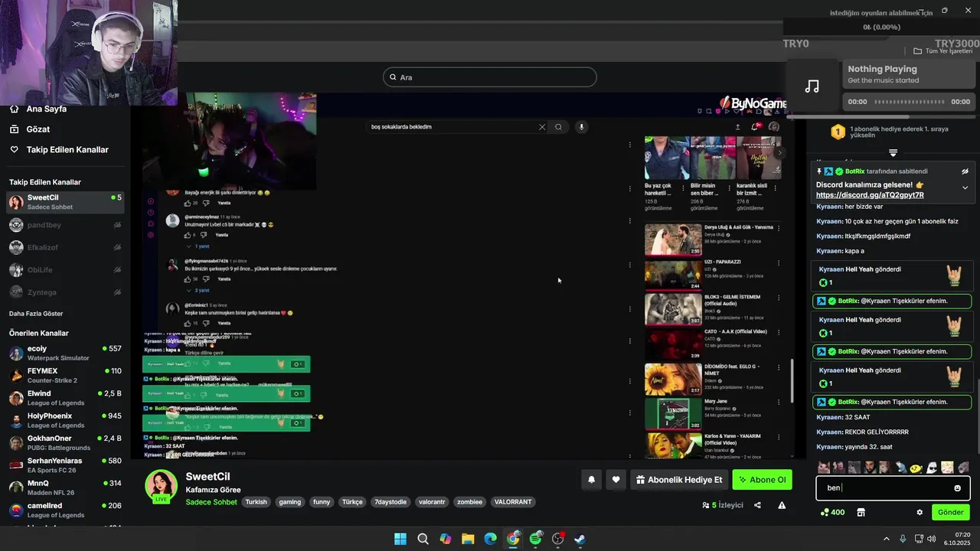Viewport: 980px width, 551px height.
Task: Open recommended channel SerhanYeniaras
Action: tap(65, 465)
